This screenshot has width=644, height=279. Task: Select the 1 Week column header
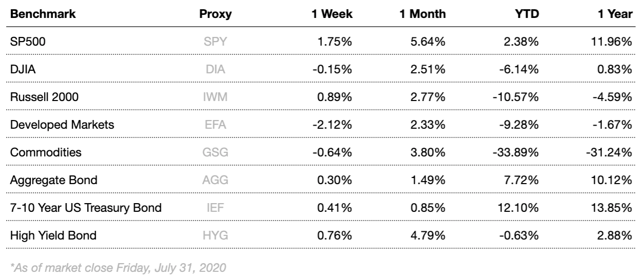tap(333, 14)
